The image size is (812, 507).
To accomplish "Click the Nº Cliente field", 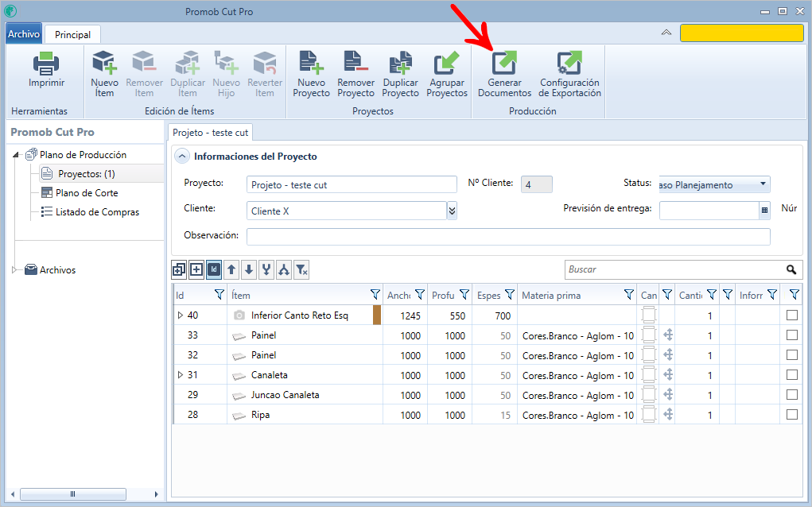I will tap(537, 184).
